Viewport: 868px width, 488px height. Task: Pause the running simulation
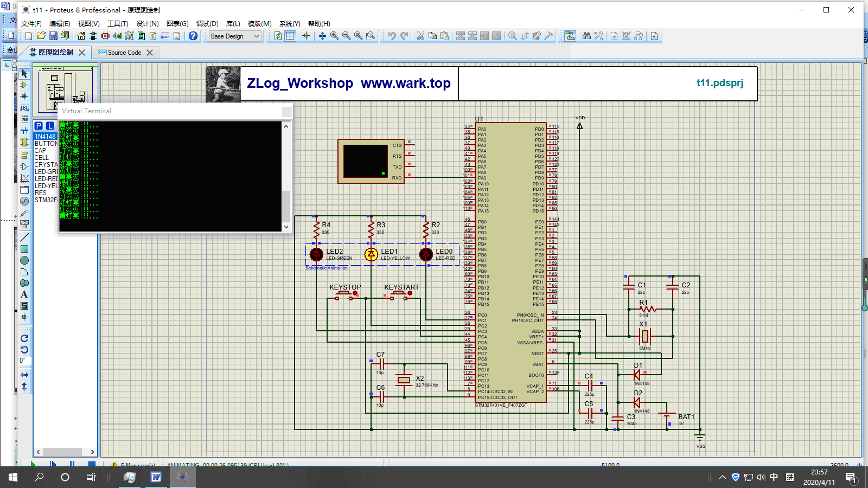72,464
